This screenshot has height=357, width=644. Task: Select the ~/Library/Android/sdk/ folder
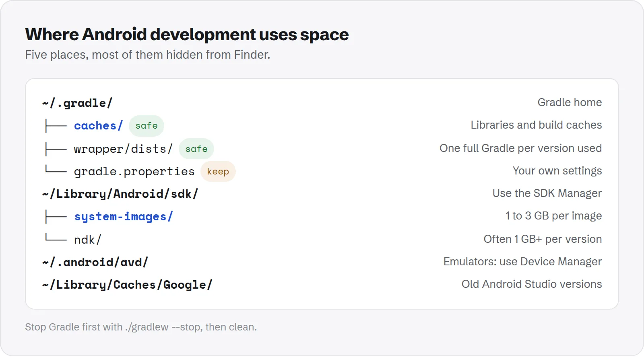coord(120,194)
